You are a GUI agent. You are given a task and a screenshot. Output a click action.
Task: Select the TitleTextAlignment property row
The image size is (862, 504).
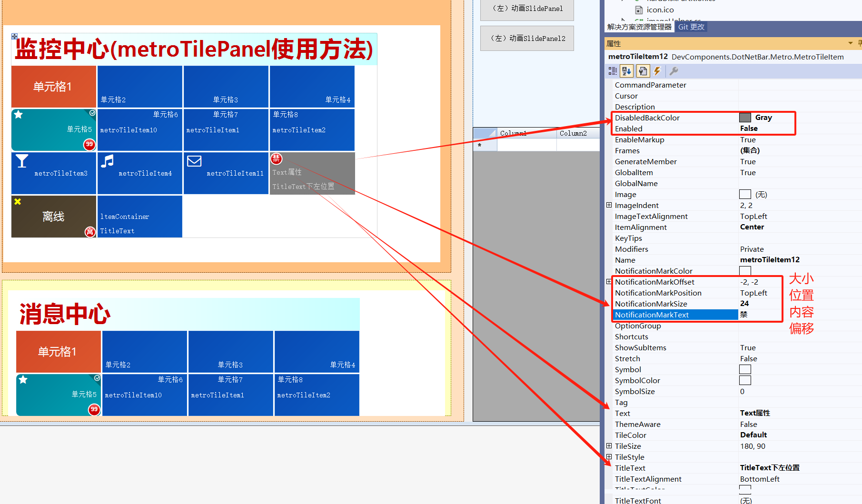pyautogui.click(x=737, y=479)
